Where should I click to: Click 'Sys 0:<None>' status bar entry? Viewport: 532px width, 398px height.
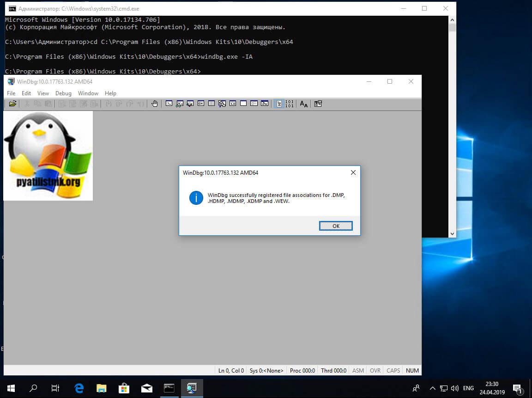tap(266, 370)
